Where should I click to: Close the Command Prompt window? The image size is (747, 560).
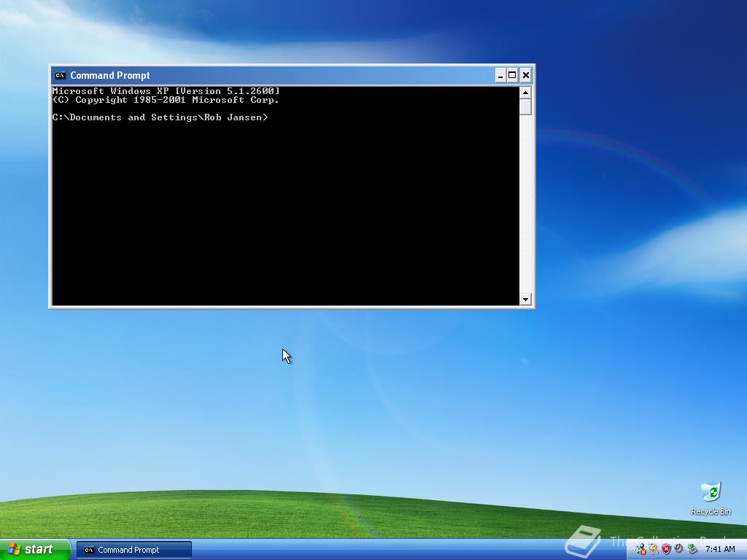525,75
